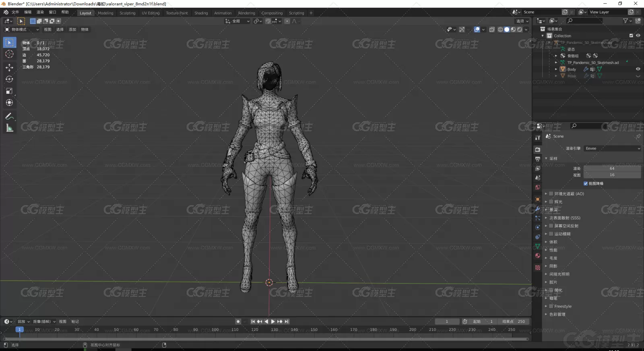Screen dimensions: 644x351
Task: Enable the Freestyle checkbox
Action: click(x=551, y=306)
